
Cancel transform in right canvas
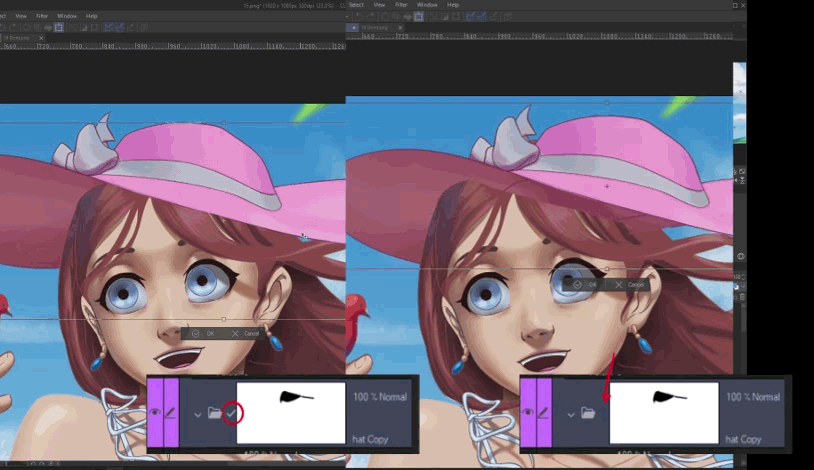pyautogui.click(x=630, y=285)
